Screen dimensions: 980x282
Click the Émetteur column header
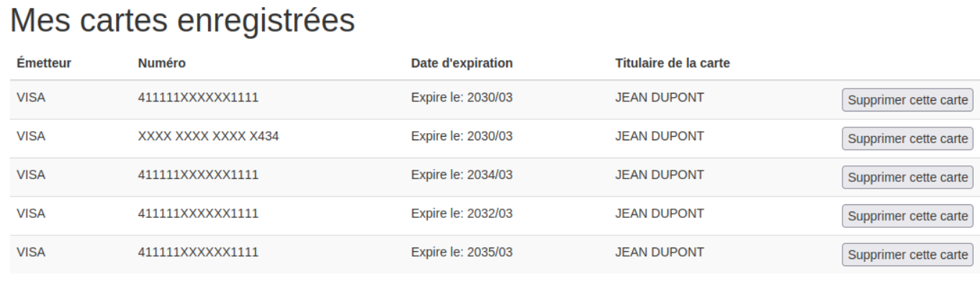pos(43,63)
